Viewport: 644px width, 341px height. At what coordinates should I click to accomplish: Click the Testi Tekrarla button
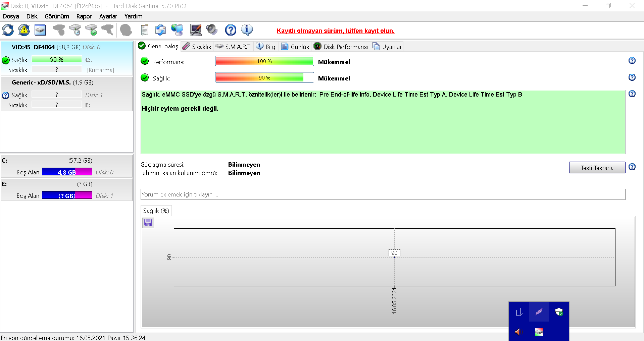pos(597,168)
